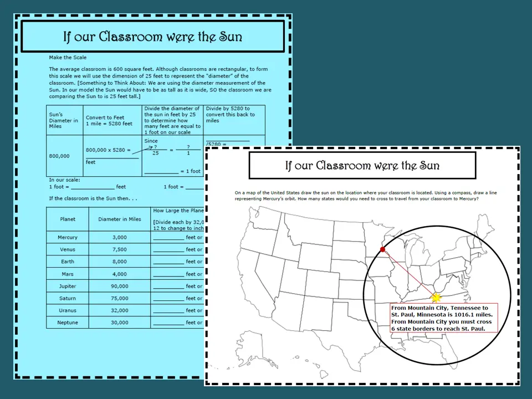Viewport: 532px width, 399px height.
Task: Click the '1 foot =' blank on the left
Action: pos(93,188)
